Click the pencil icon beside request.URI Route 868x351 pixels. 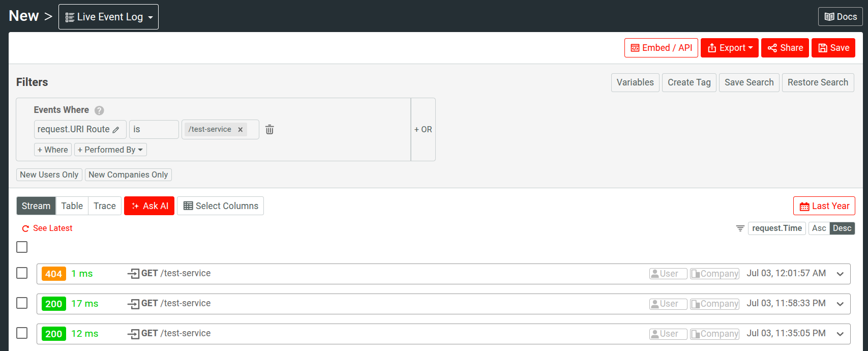116,130
